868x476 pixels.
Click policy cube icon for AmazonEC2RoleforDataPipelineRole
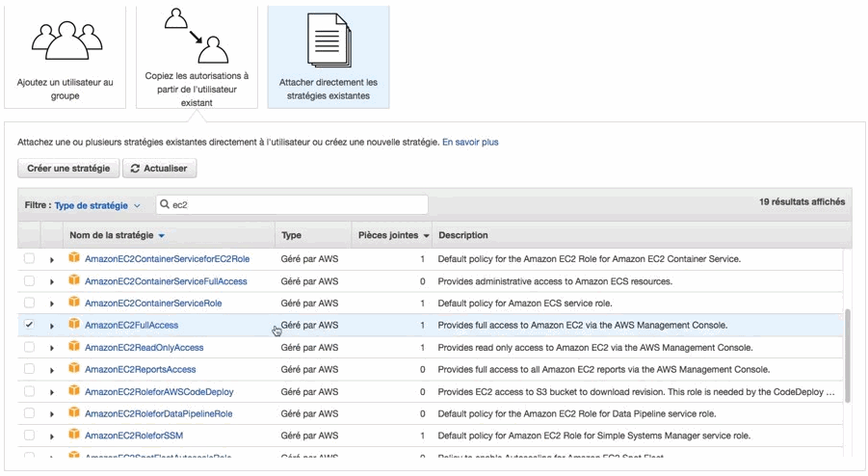click(73, 413)
